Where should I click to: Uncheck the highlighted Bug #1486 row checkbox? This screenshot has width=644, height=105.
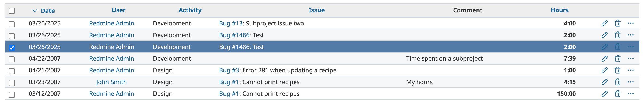12,48
